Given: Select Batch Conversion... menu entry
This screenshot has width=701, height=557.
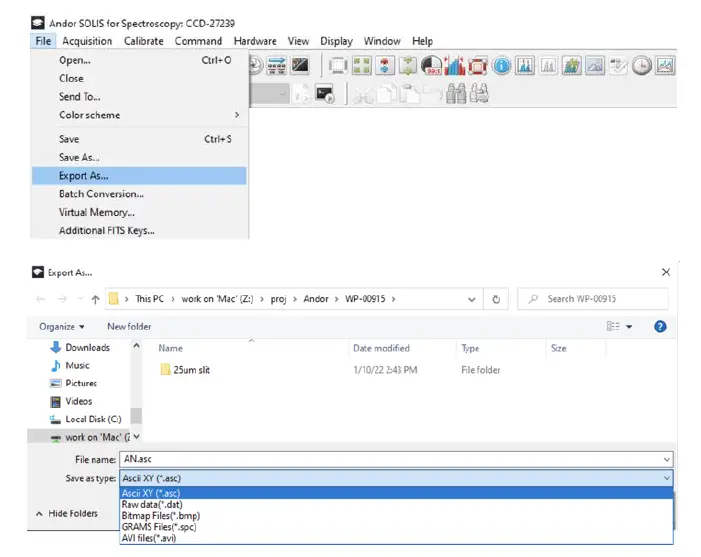Looking at the screenshot, I should 139,194.
